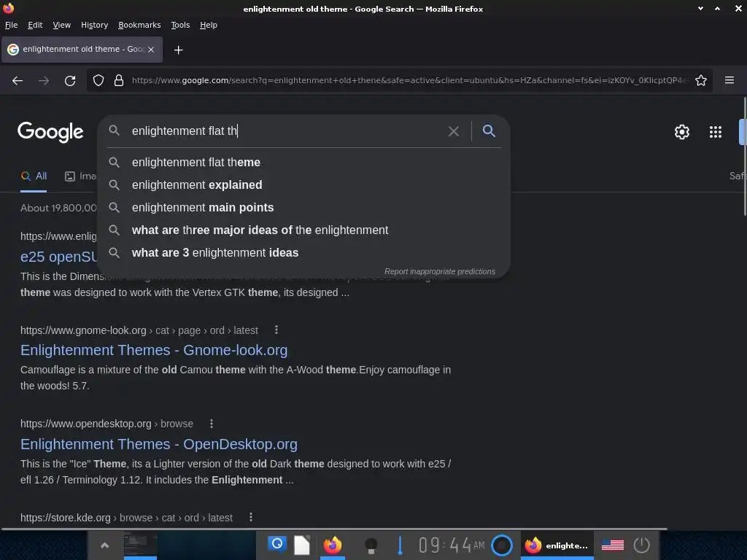Open the power button system menu
This screenshot has width=747, height=560.
(642, 545)
